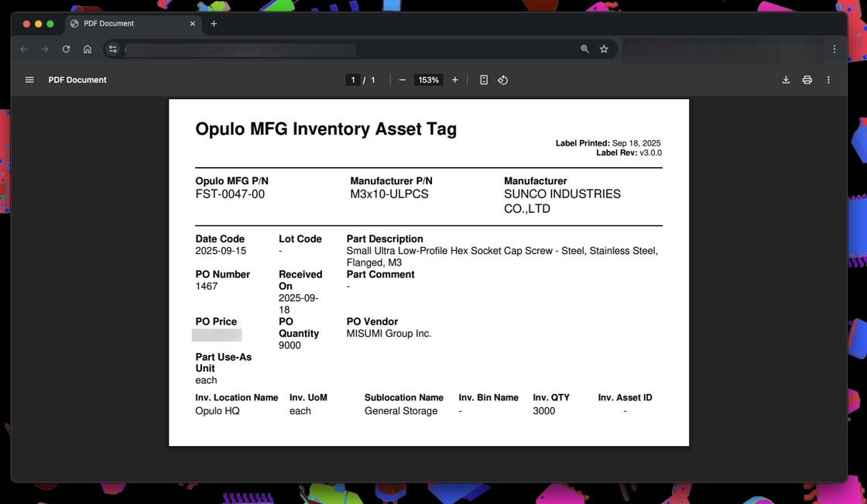Viewport: 867px width, 504px height.
Task: Open the browser zoom magnifier icon
Action: click(584, 49)
